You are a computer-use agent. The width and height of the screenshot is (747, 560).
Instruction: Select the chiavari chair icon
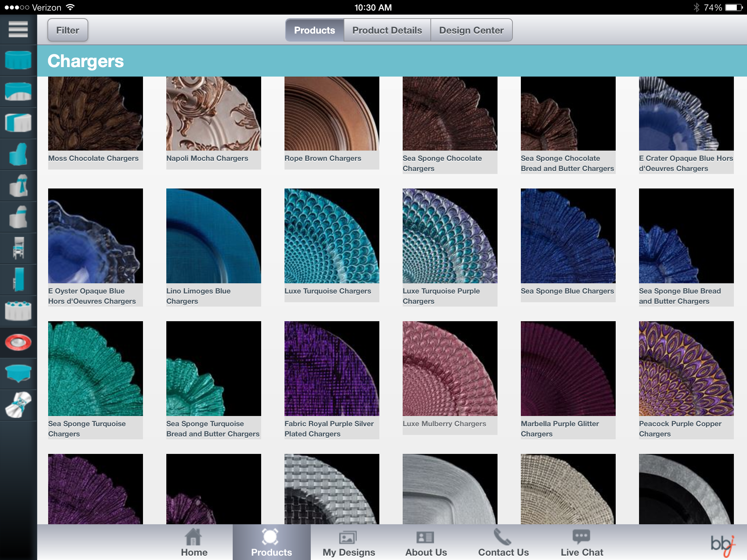(18, 248)
